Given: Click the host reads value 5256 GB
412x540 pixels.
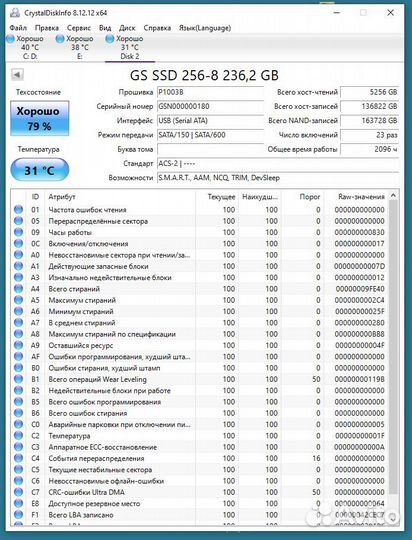Looking at the screenshot, I should (369, 92).
